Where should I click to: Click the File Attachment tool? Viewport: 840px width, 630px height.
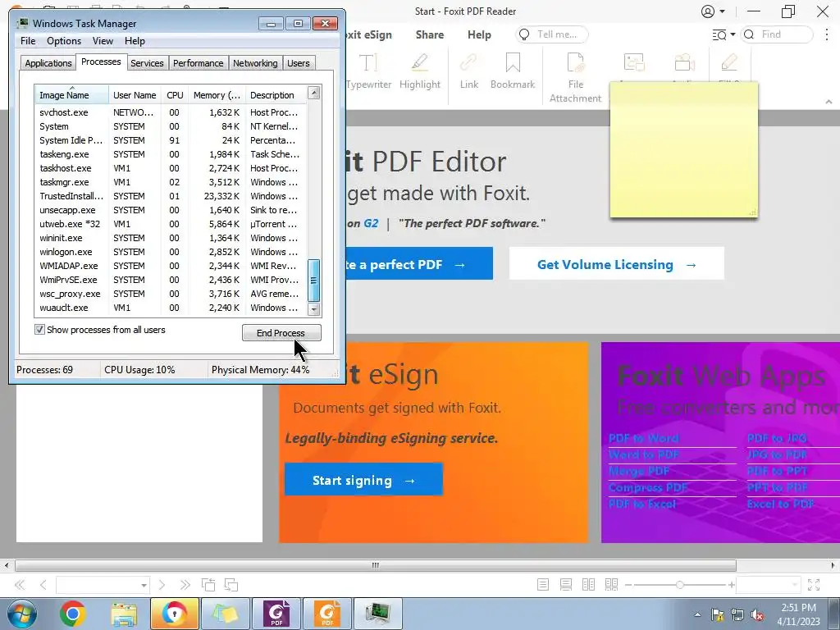pyautogui.click(x=575, y=78)
